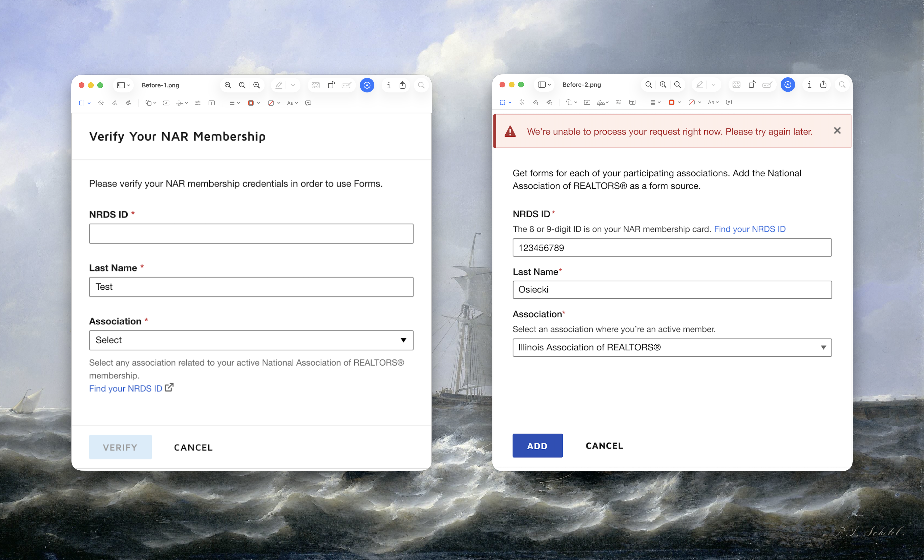Select Instant Alpha tool in Before-1.png

101,103
